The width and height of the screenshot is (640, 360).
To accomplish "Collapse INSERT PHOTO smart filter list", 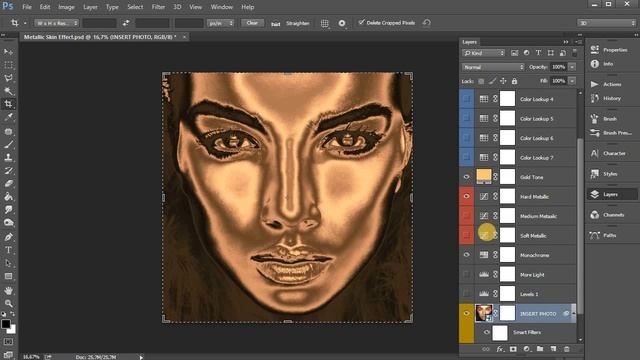I will [574, 313].
